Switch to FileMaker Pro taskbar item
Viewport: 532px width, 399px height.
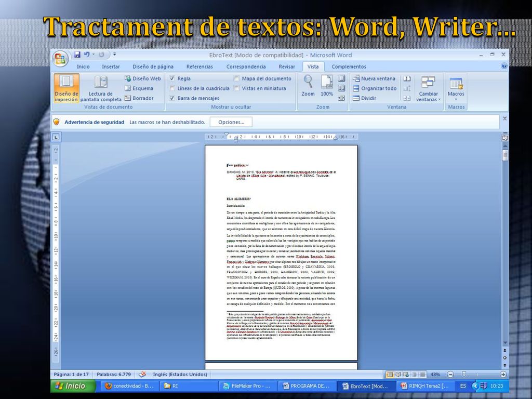point(248,386)
